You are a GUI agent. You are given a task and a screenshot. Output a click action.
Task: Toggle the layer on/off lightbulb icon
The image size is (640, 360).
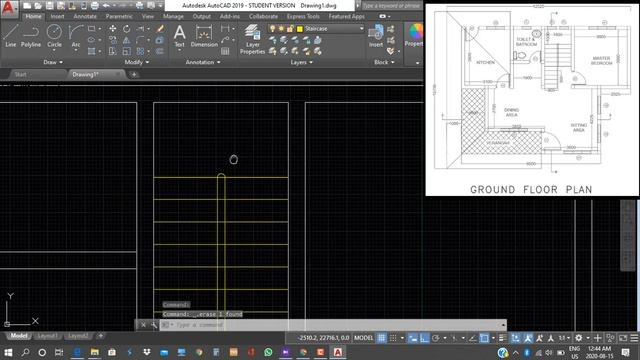click(273, 29)
